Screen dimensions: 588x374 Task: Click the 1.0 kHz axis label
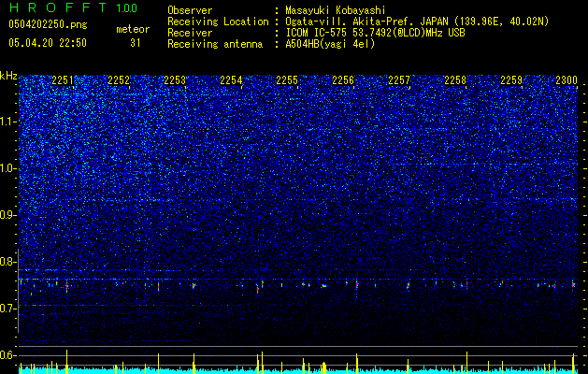point(8,168)
